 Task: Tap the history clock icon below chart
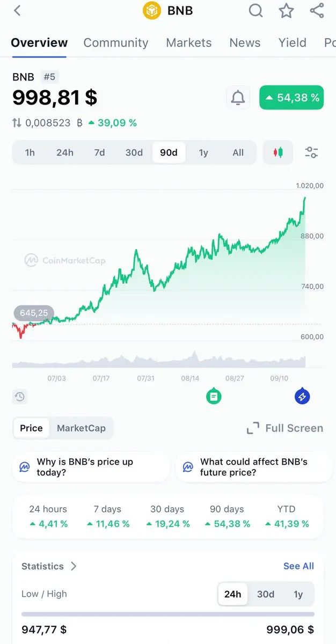pos(20,397)
